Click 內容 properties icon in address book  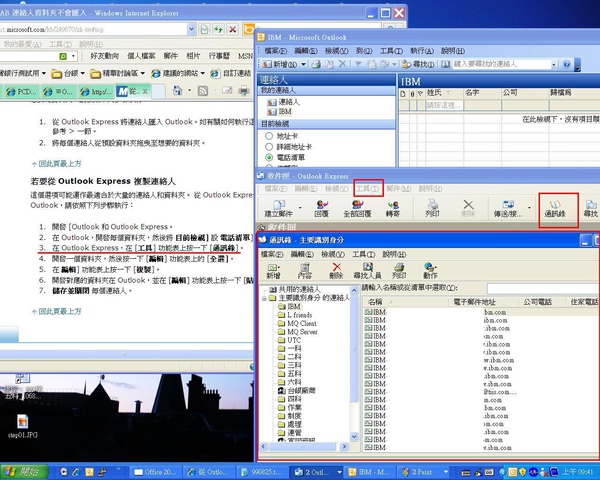305,271
